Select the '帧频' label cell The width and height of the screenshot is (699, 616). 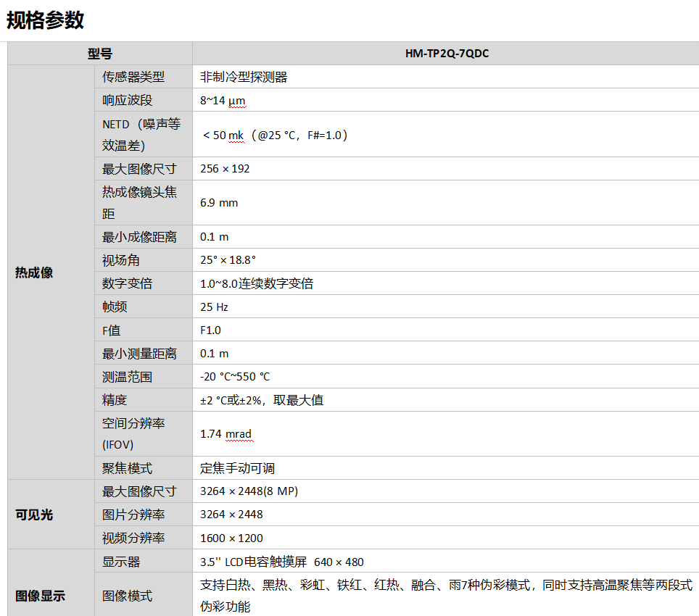144,306
